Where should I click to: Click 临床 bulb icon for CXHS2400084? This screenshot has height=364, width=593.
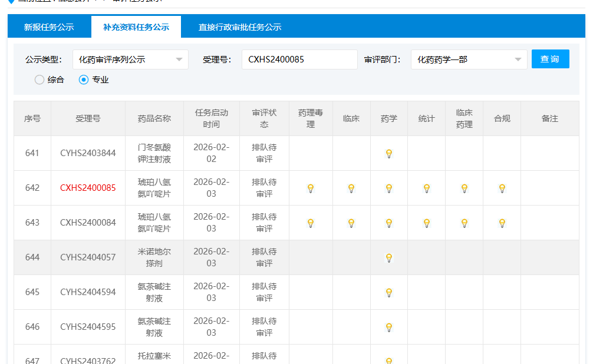click(351, 223)
